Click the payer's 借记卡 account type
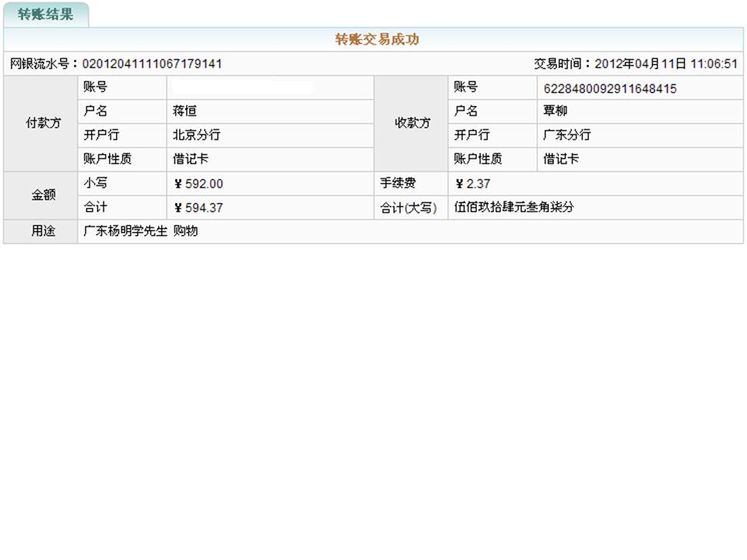747x560 pixels. click(x=191, y=159)
